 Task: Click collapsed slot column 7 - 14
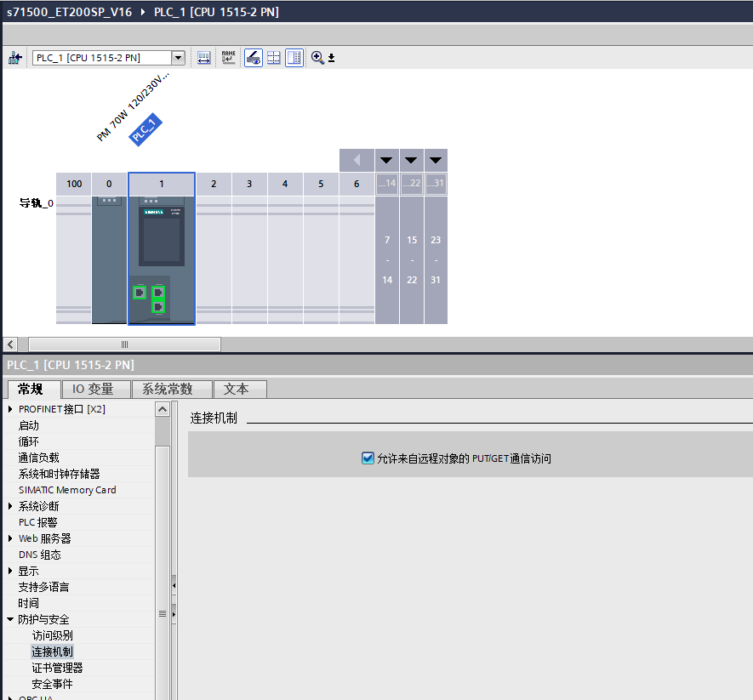pos(387,259)
